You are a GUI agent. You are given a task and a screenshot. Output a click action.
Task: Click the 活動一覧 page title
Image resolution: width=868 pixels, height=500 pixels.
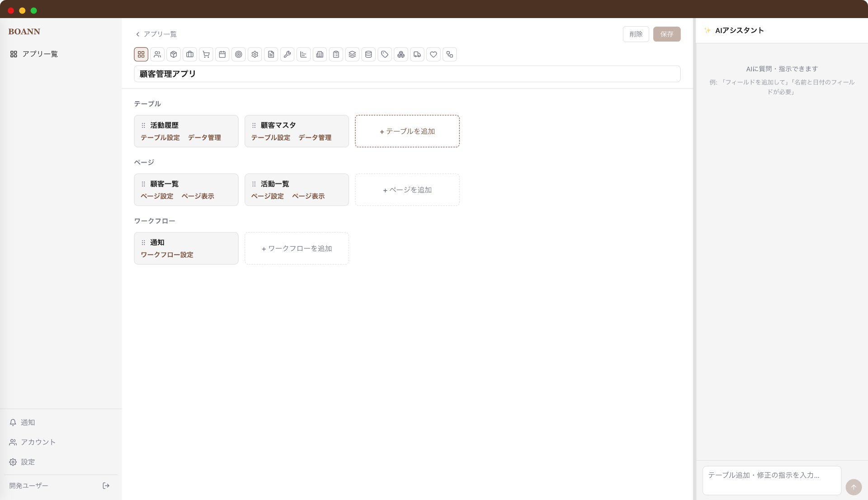[x=275, y=184]
